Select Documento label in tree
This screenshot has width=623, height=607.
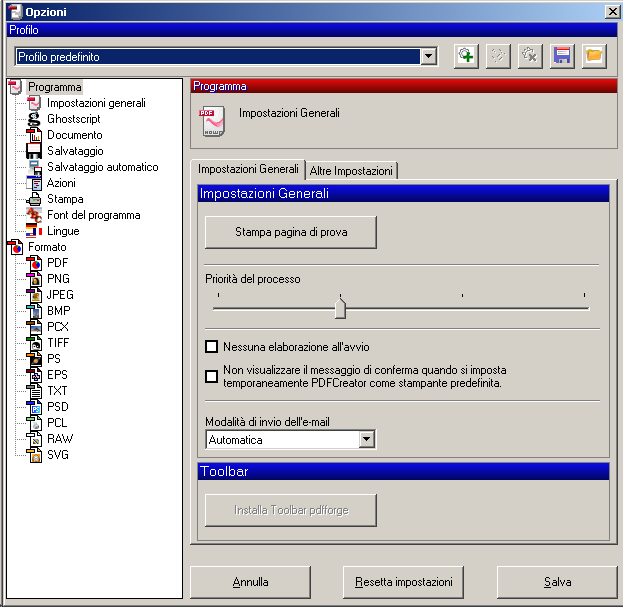pyautogui.click(x=75, y=135)
